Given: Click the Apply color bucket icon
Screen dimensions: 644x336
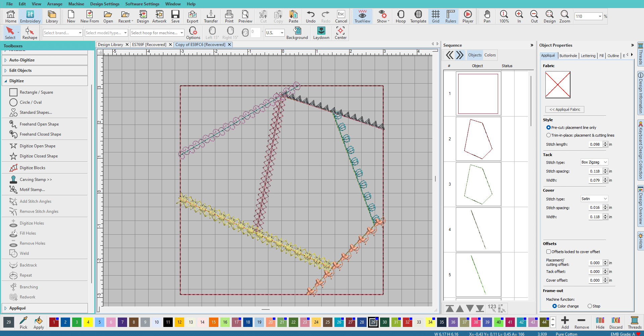Looking at the screenshot, I should 39,323.
